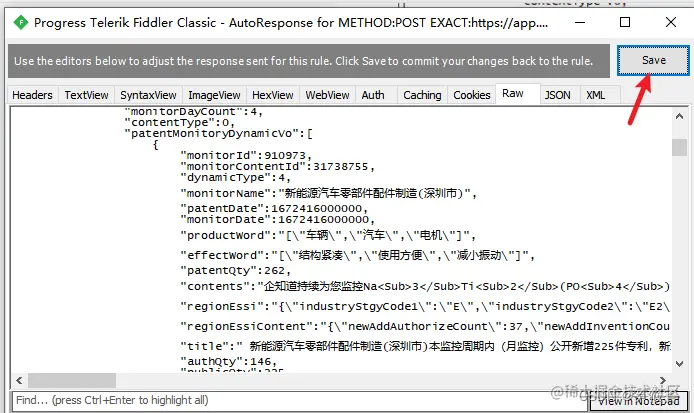Screen dimensions: 694x413
Task: Click the vertical scrollbar thumb
Action: coord(679,147)
